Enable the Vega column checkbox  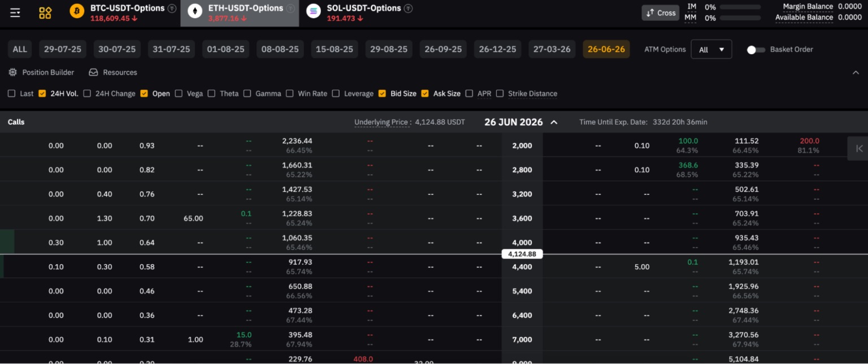[x=179, y=93]
